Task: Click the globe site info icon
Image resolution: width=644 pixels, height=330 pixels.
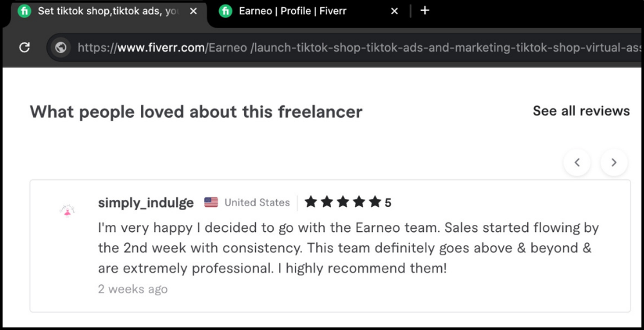Action: coord(61,47)
